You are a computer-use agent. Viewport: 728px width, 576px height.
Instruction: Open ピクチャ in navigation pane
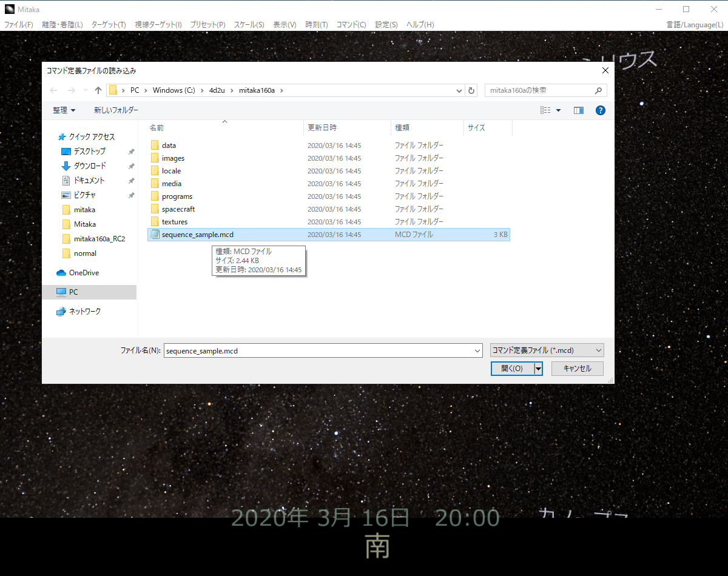84,195
